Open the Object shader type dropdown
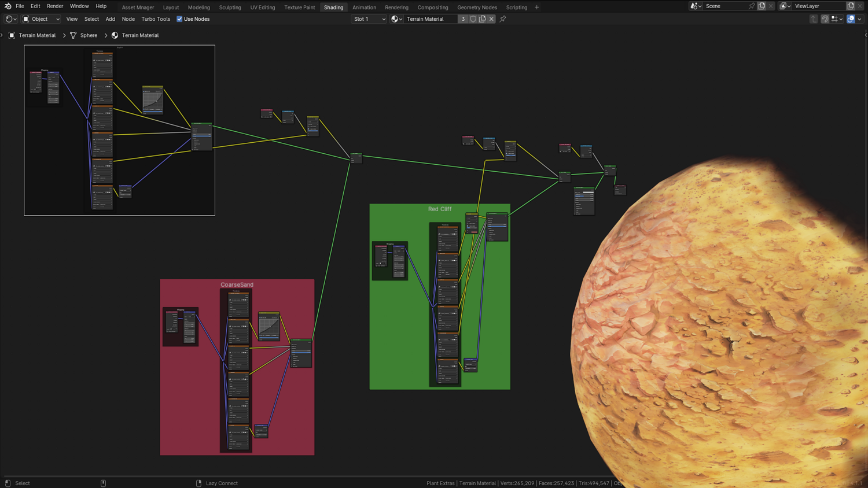Viewport: 868px width, 488px height. 41,19
